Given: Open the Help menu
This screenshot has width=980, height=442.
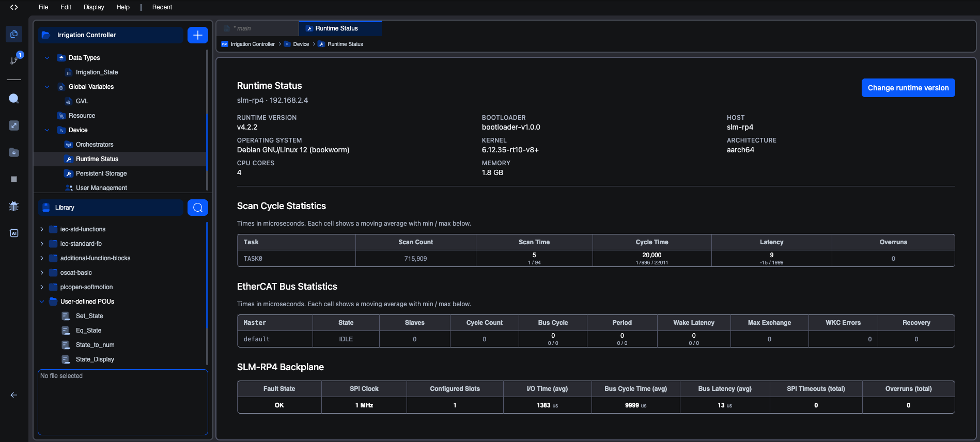Looking at the screenshot, I should coord(123,7).
